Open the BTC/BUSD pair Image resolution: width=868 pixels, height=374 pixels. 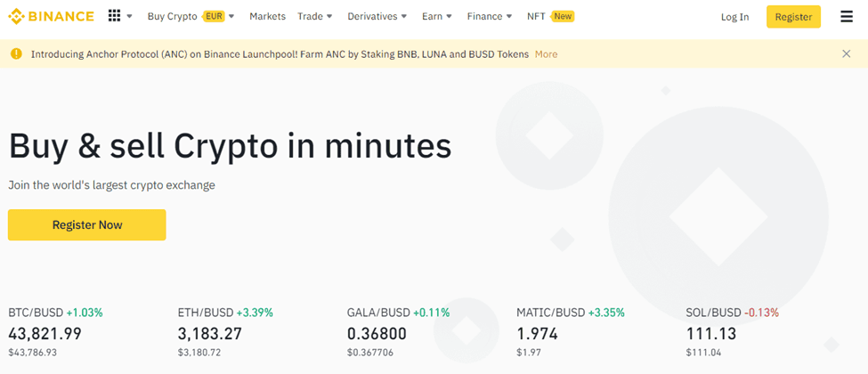point(36,313)
